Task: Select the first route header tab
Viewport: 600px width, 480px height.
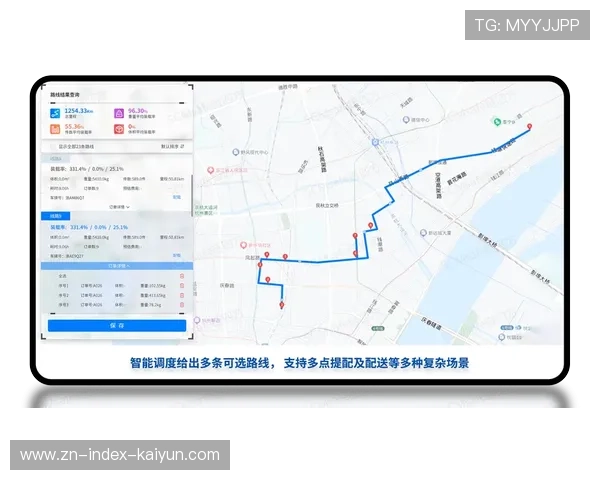Action: tap(57, 158)
